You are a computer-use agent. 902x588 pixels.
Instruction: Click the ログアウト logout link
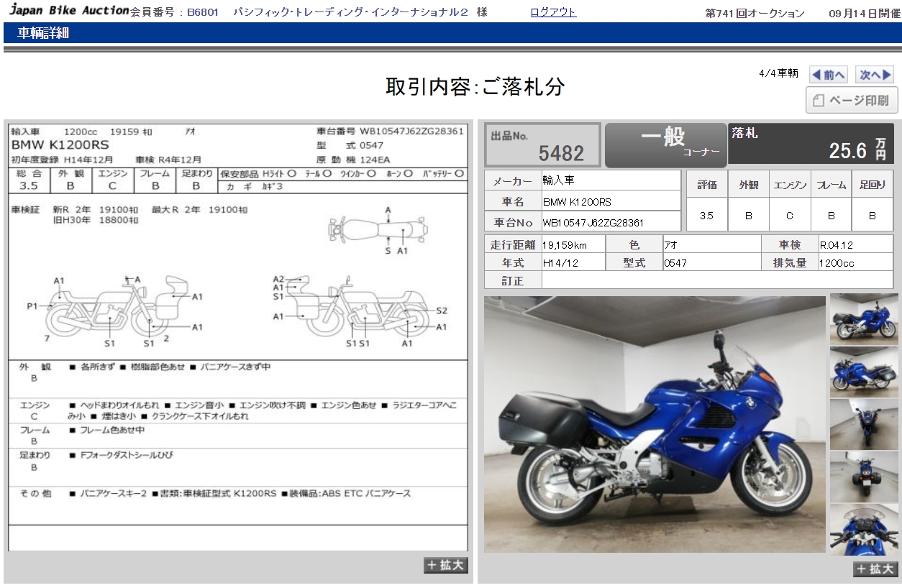pos(553,12)
